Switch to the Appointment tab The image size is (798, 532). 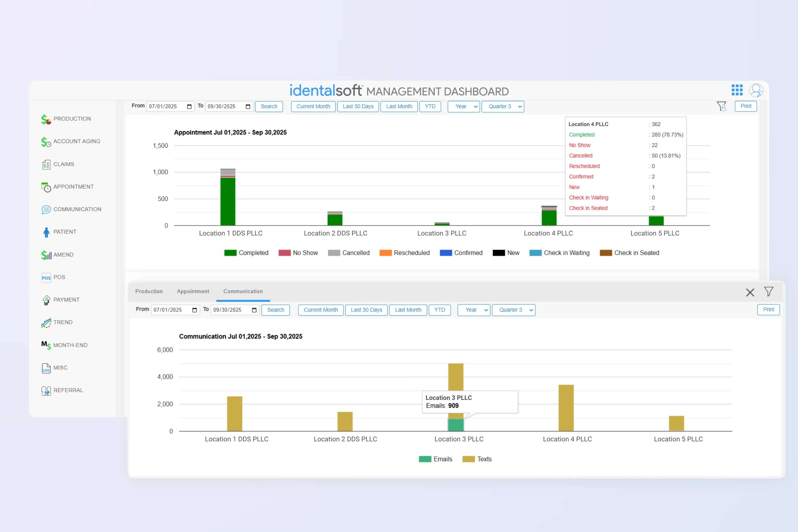click(x=193, y=291)
